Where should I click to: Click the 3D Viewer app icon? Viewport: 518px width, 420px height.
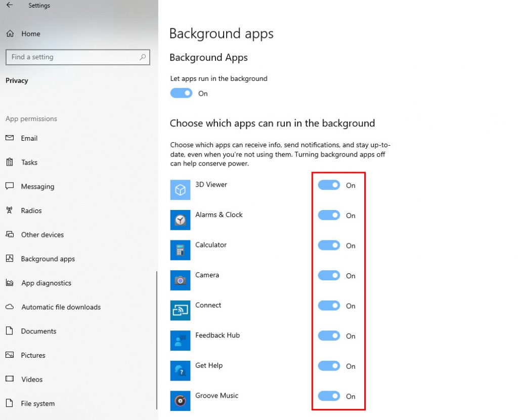pyautogui.click(x=180, y=190)
